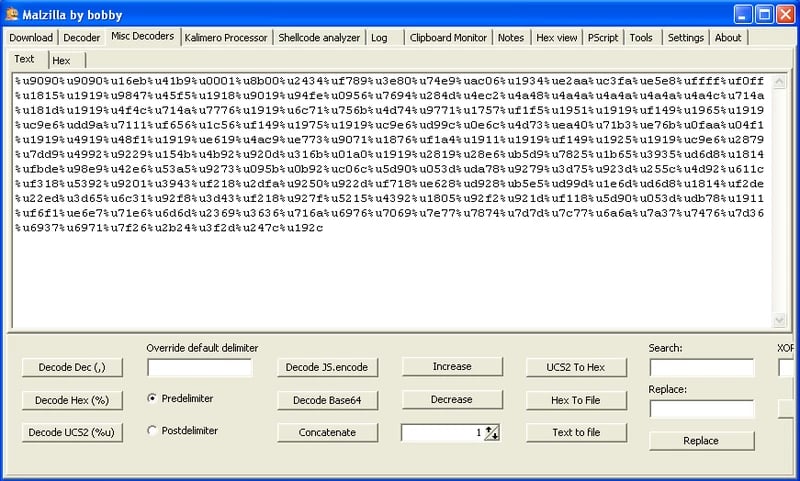800x481 pixels.
Task: Click the Override default delimiter input field
Action: (x=200, y=367)
